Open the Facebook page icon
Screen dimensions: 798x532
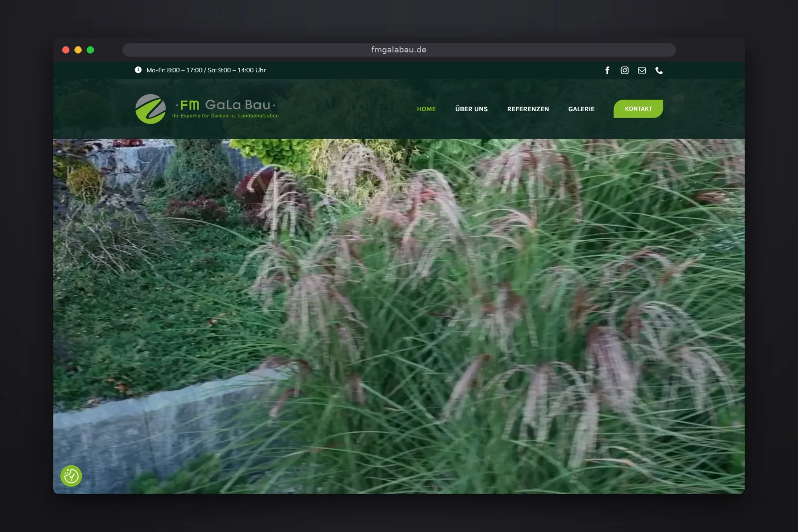pos(607,70)
